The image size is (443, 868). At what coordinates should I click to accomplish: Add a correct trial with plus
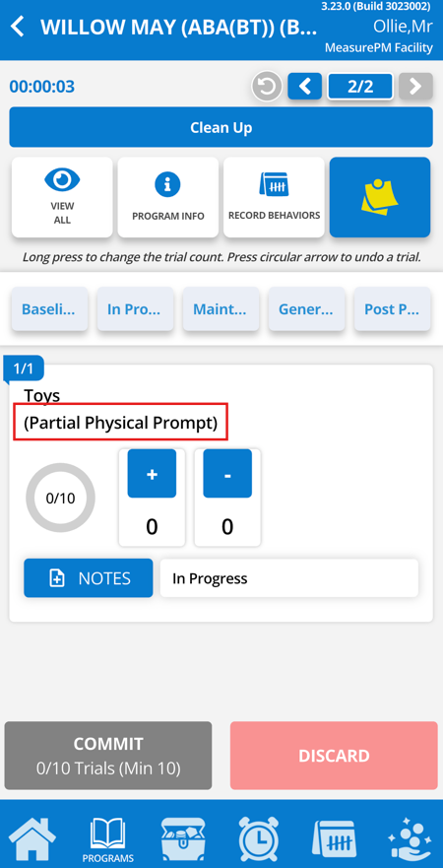point(152,474)
